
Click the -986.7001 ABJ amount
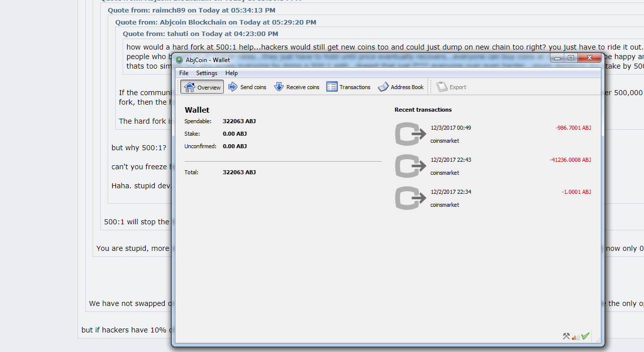pyautogui.click(x=573, y=128)
